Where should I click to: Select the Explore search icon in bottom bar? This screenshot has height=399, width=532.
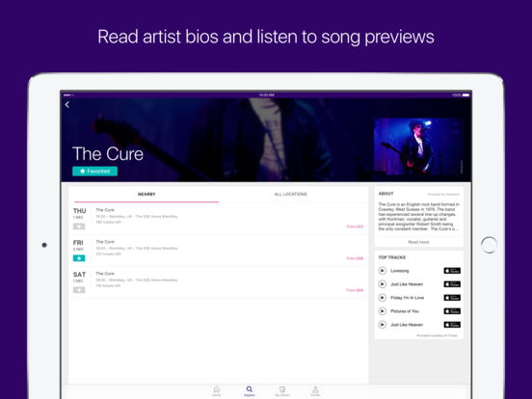point(250,391)
